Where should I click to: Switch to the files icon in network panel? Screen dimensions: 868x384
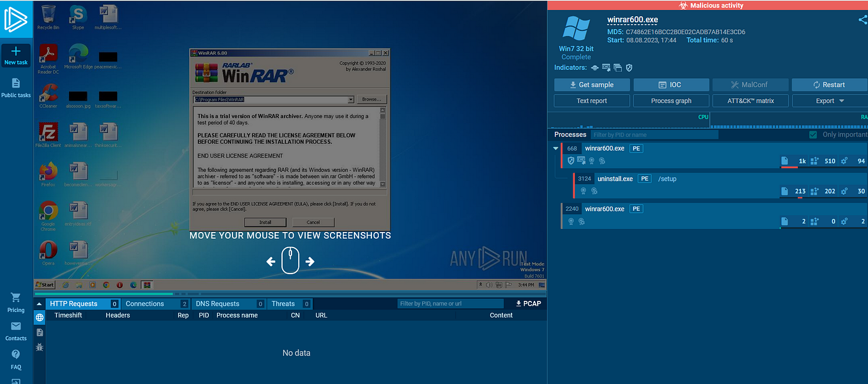[40, 333]
